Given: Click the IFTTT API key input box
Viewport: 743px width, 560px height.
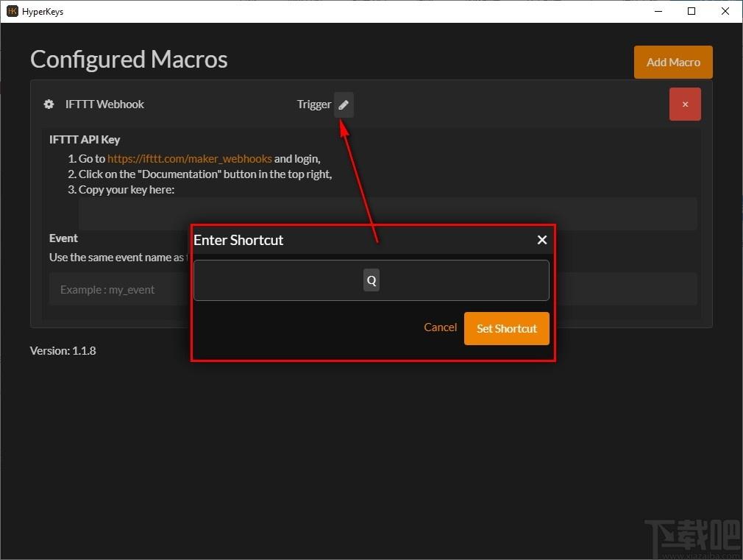Looking at the screenshot, I should 388,214.
